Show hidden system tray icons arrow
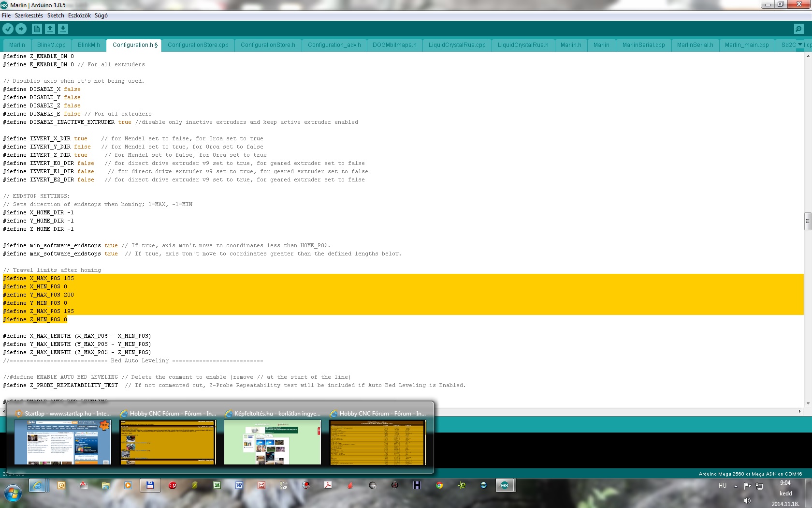 pos(736,486)
